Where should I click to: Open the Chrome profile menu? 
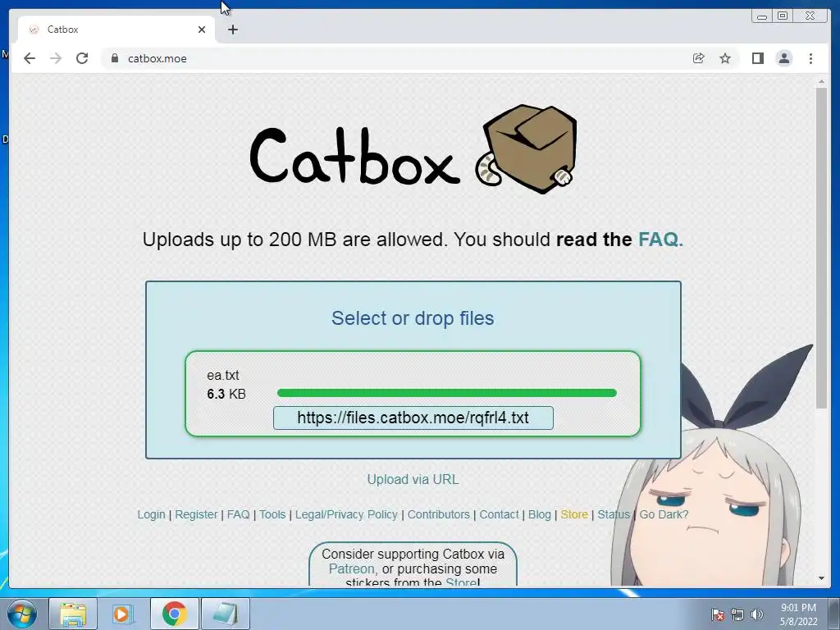[x=783, y=58]
